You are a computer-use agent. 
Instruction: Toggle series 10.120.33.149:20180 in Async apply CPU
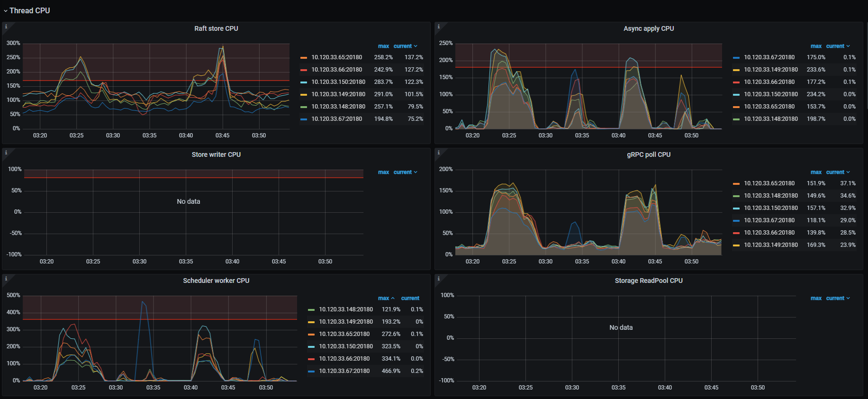tap(771, 70)
